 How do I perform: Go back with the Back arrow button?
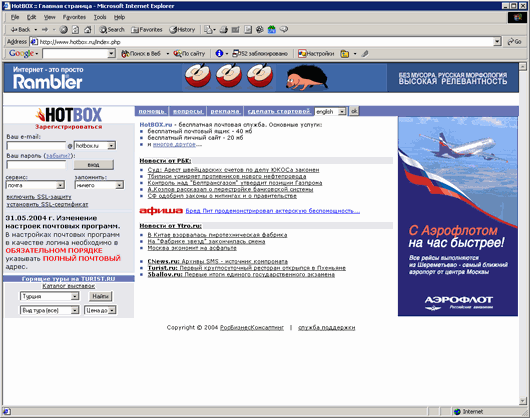pyautogui.click(x=20, y=30)
